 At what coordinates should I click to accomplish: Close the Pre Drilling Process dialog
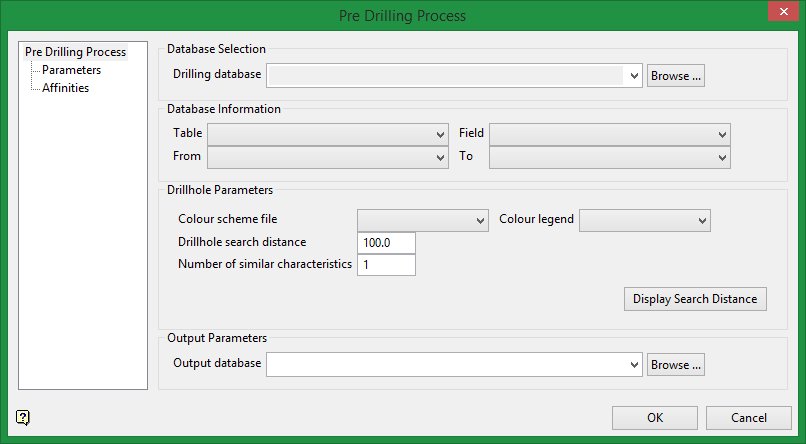[781, 14]
